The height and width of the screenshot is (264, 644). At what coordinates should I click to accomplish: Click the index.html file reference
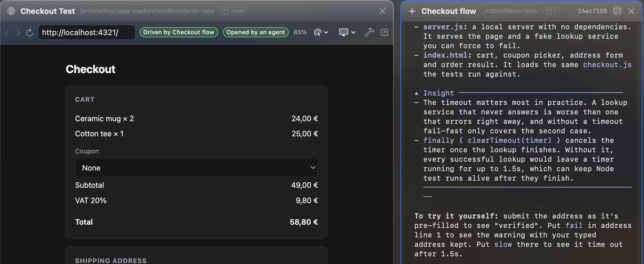pyautogui.click(x=445, y=55)
